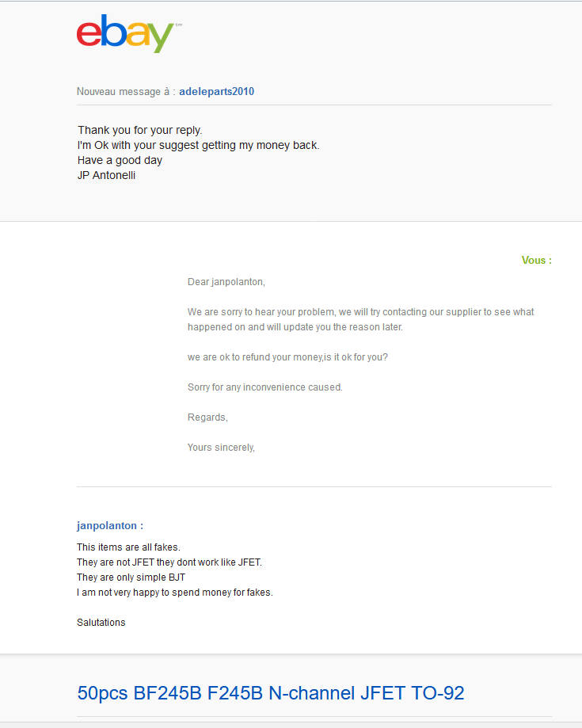The width and height of the screenshot is (582, 728).
Task: Click the "Salutations" closing text
Action: click(x=101, y=623)
